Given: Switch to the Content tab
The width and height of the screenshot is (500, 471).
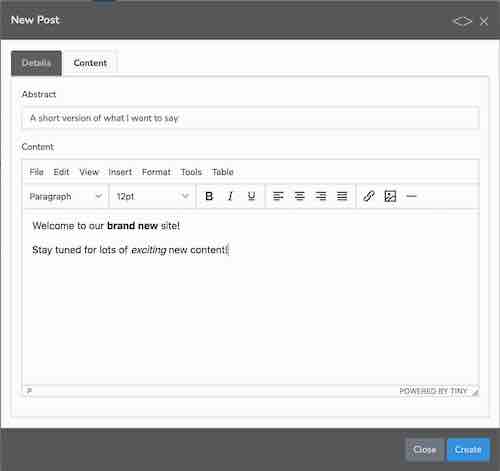Looking at the screenshot, I should pos(90,63).
